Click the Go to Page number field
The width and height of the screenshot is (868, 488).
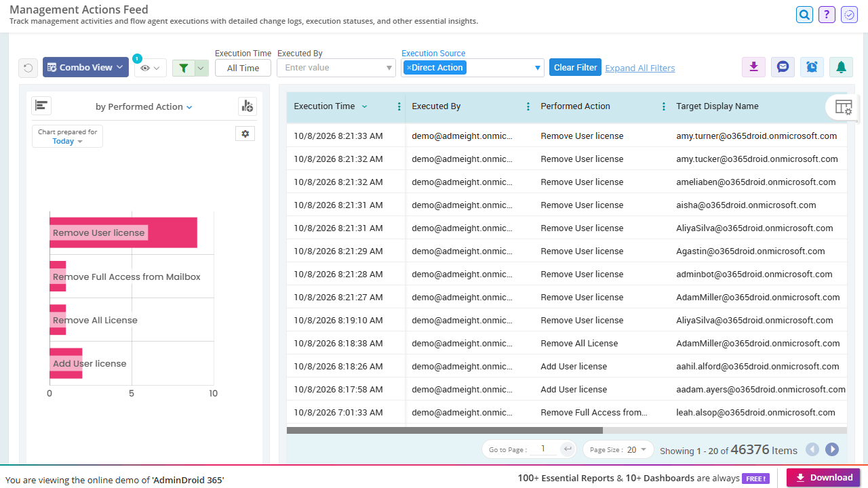click(x=545, y=449)
